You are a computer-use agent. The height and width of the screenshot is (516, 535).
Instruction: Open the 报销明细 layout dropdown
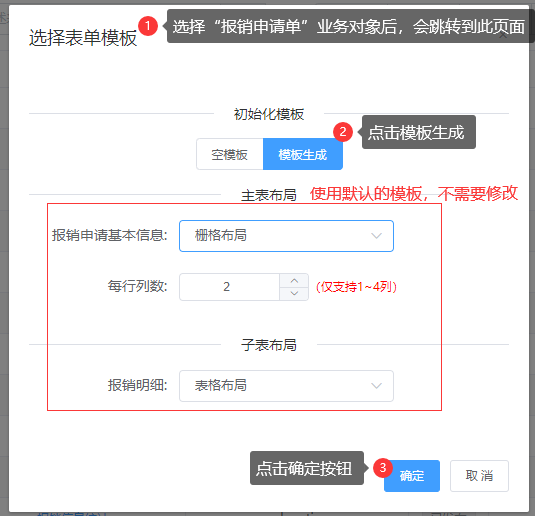[286, 386]
